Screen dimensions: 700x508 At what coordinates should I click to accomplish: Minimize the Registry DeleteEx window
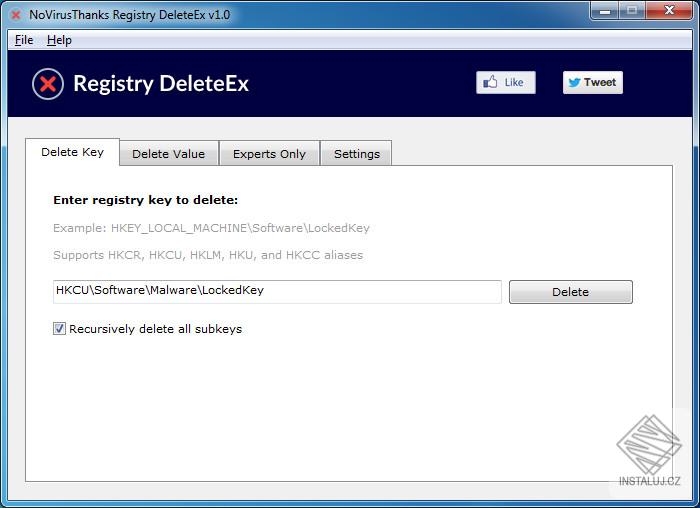pos(605,11)
